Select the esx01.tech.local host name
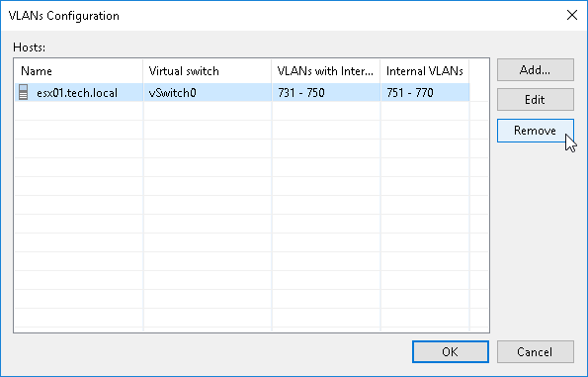Image resolution: width=588 pixels, height=377 pixels. coord(77,93)
